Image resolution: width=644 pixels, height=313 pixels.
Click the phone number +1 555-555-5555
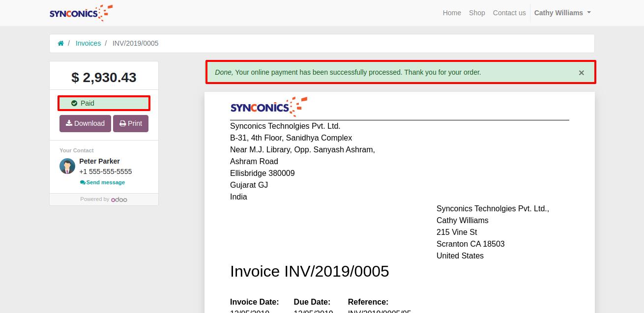(x=105, y=171)
